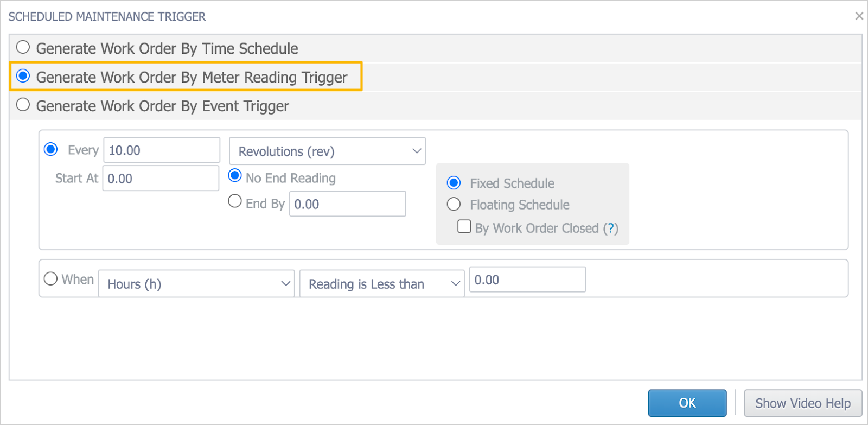868x425 pixels.
Task: Select the Every interval option
Action: (50, 148)
